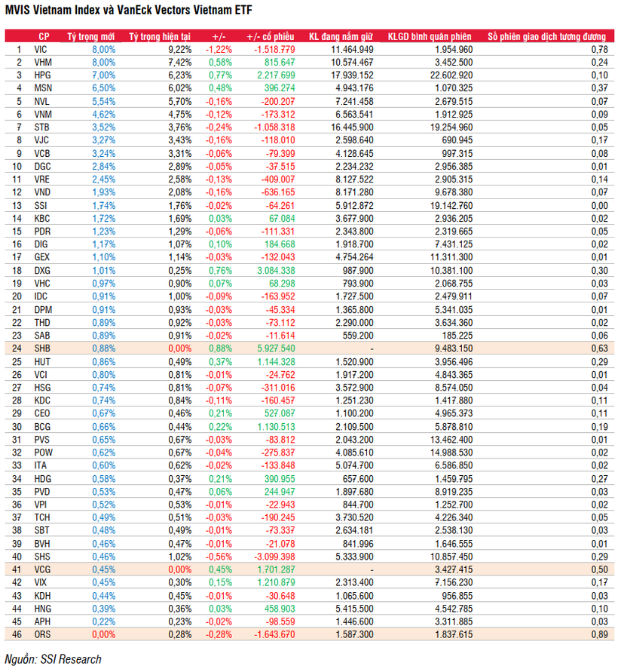
Task: Select the VIC ticker in row 1
Action: pyautogui.click(x=41, y=49)
